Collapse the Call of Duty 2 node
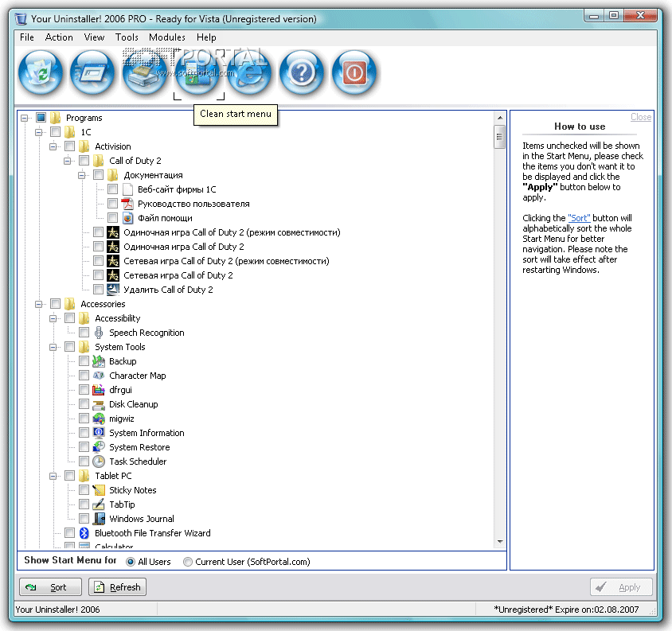 [68, 161]
